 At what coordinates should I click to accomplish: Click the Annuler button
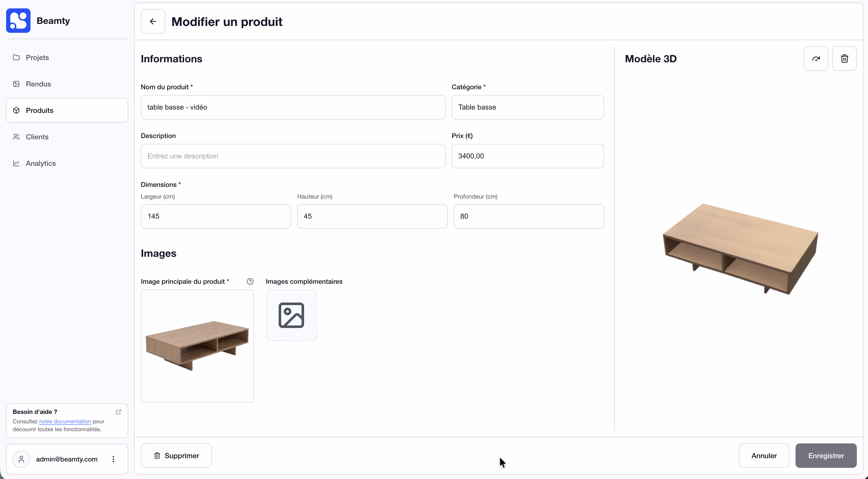pyautogui.click(x=764, y=455)
